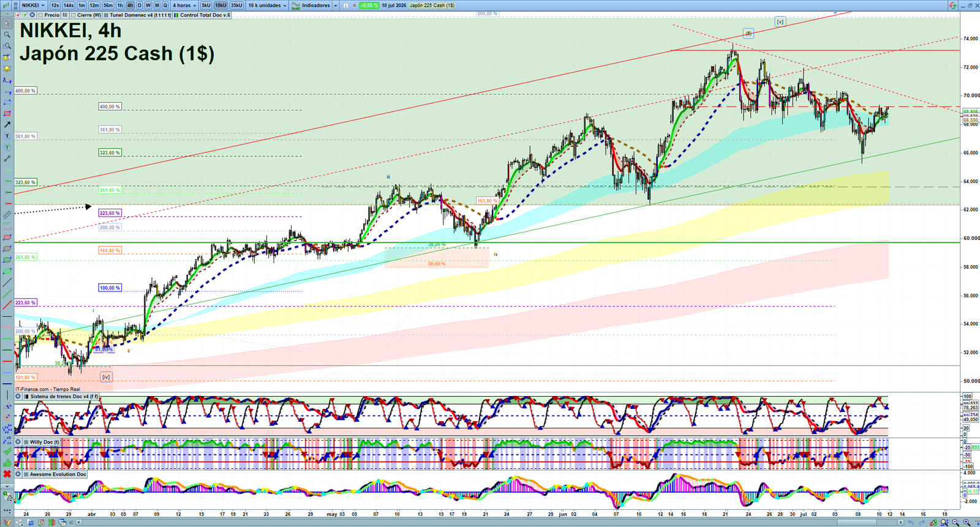Click the Japón 225 Cash (1$) label

(x=432, y=6)
